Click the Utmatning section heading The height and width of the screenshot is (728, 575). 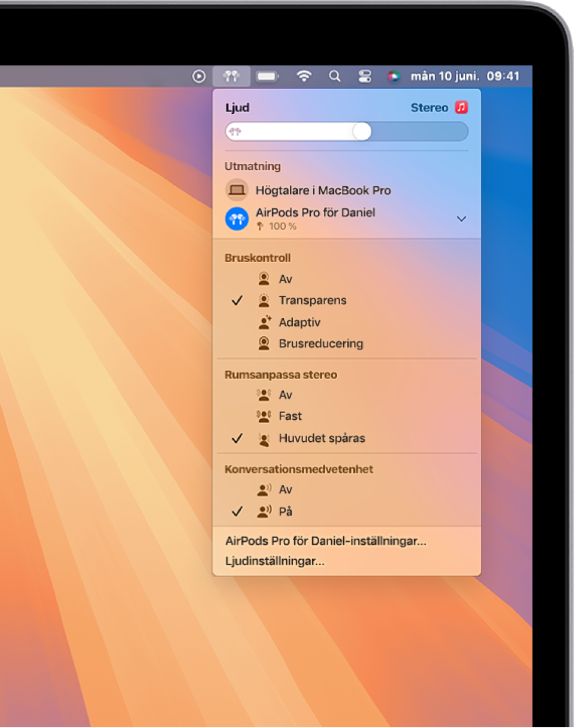[x=253, y=166]
